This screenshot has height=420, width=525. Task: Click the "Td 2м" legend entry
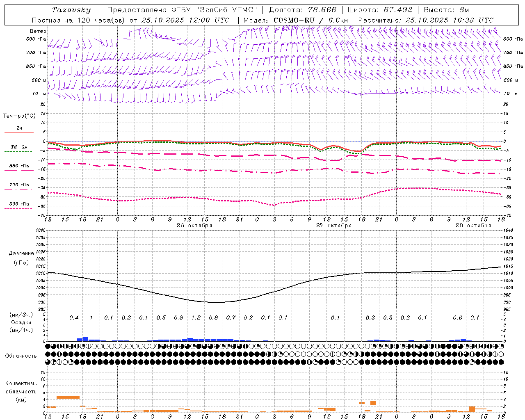[x=19, y=147]
